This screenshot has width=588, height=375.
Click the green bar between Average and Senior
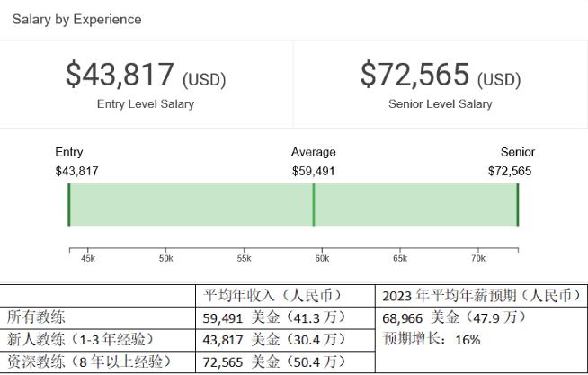(x=415, y=205)
